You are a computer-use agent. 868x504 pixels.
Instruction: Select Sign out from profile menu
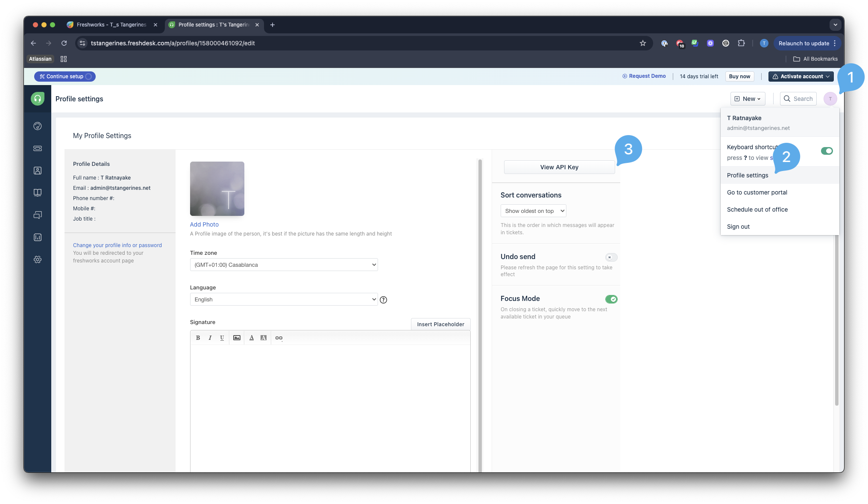point(738,227)
